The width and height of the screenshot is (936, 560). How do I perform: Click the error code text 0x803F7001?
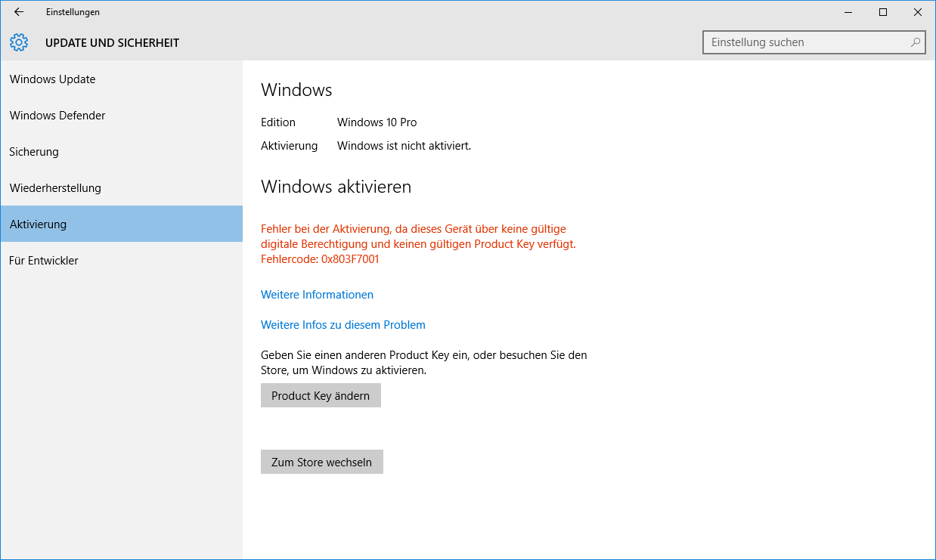click(x=350, y=259)
